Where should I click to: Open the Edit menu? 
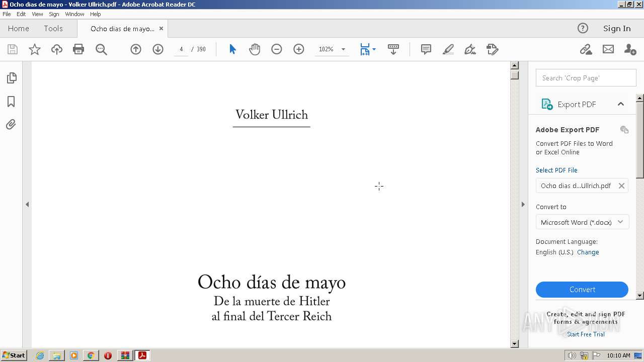(x=21, y=14)
